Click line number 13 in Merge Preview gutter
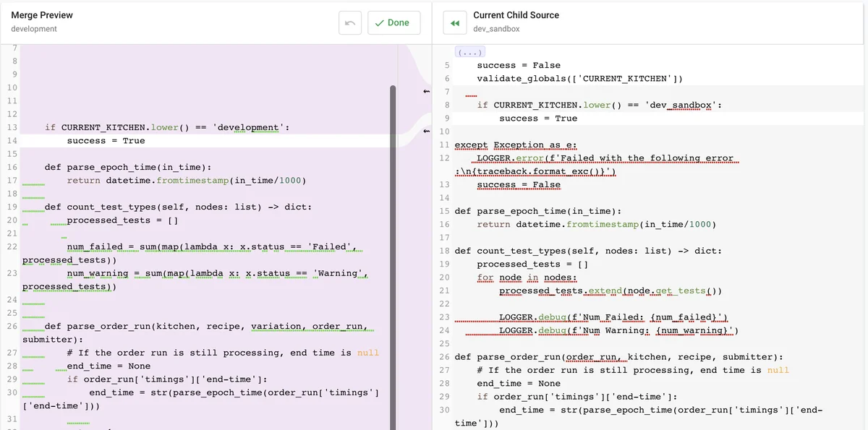 pos(12,127)
